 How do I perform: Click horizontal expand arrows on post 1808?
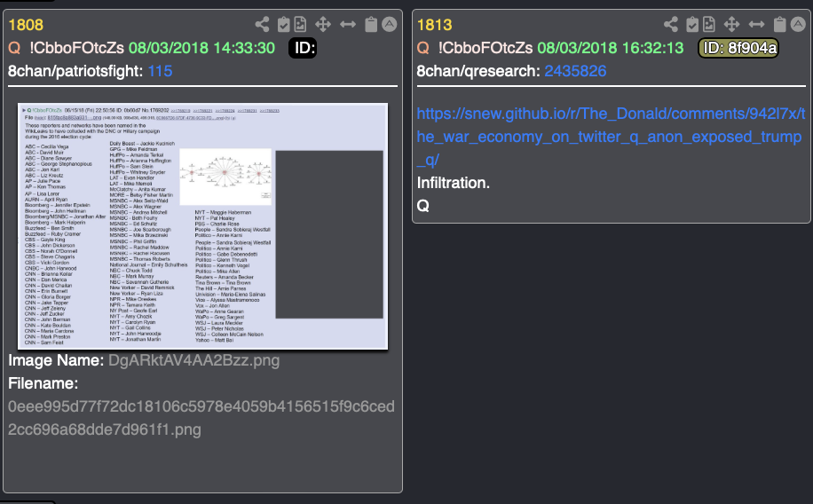point(347,24)
